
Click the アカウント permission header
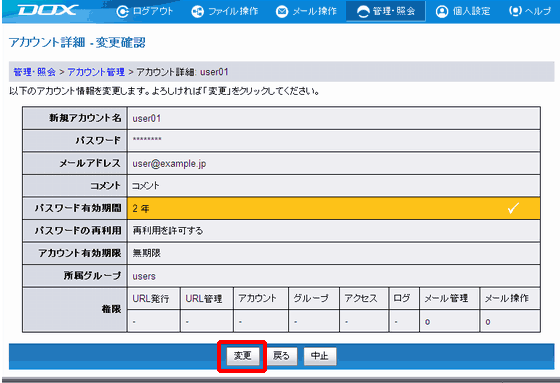coord(258,298)
